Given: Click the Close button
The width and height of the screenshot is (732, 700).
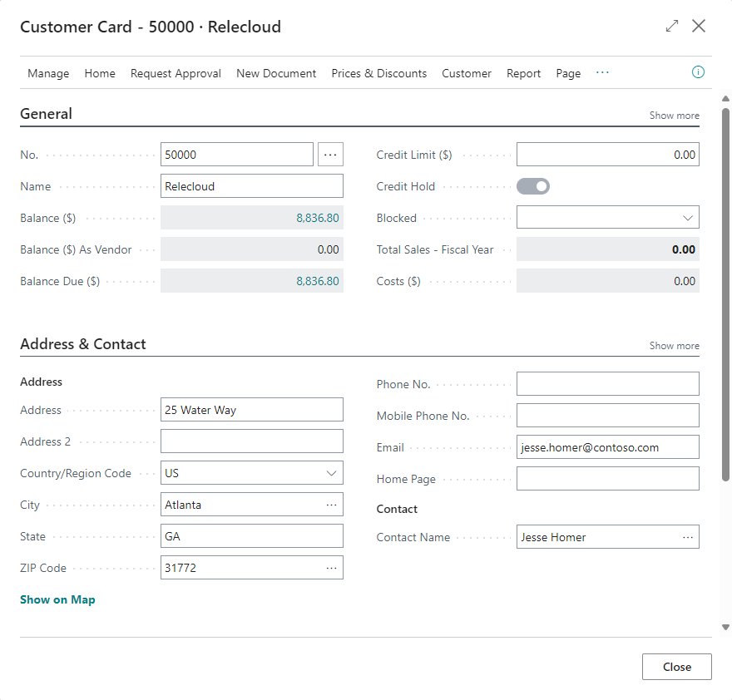Looking at the screenshot, I should coord(677,667).
